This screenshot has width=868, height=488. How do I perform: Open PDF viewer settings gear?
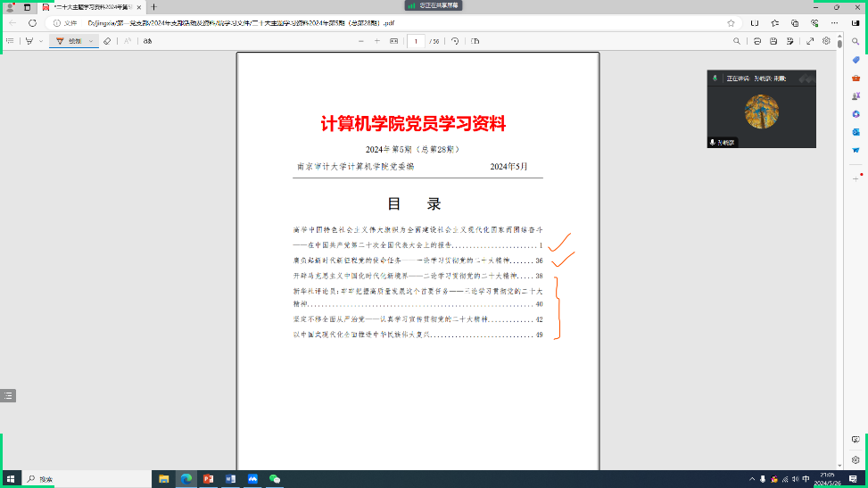pos(827,41)
